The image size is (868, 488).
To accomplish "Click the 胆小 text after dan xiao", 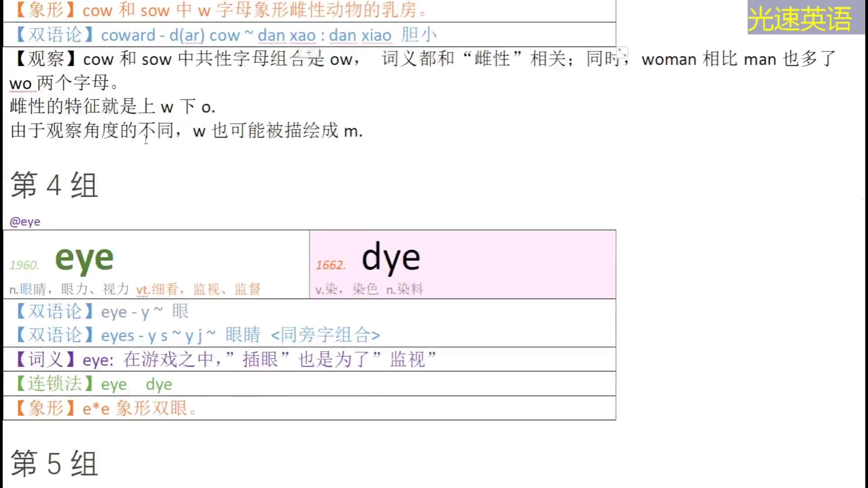I will click(419, 35).
